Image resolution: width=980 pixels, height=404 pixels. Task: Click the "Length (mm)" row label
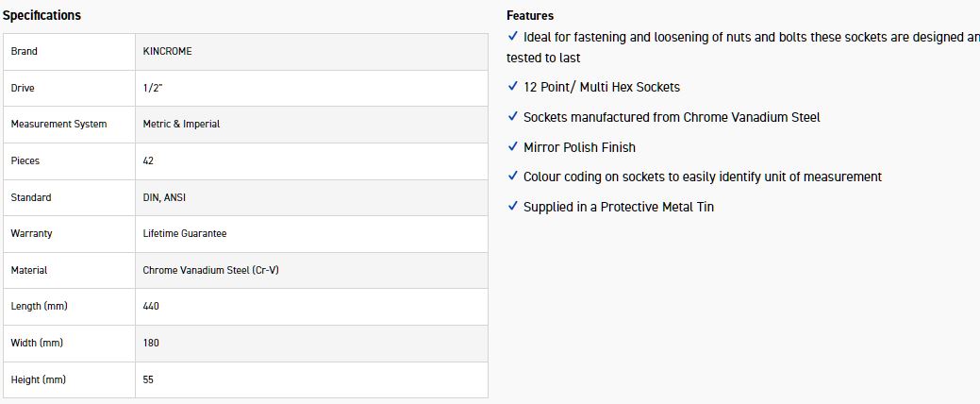tap(39, 307)
